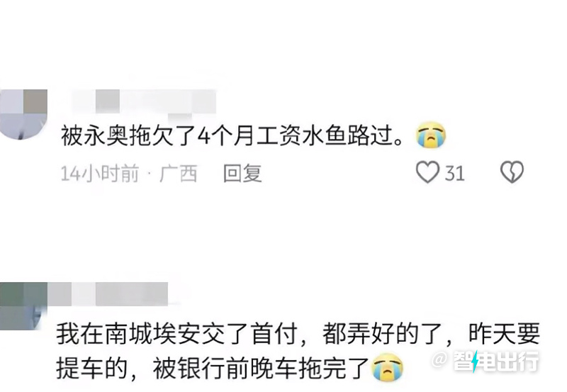Reply to the 广西 comment via 回复
Image resolution: width=567 pixels, height=392 pixels.
coord(242,173)
